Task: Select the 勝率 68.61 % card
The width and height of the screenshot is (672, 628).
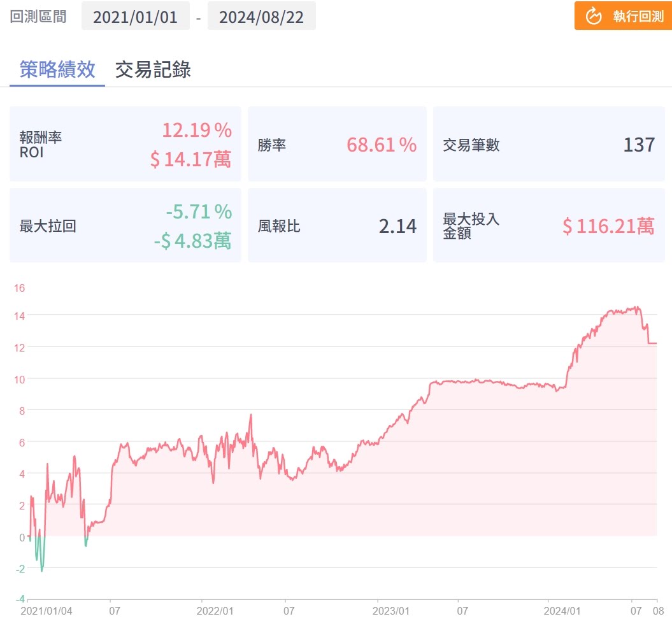Action: point(337,145)
